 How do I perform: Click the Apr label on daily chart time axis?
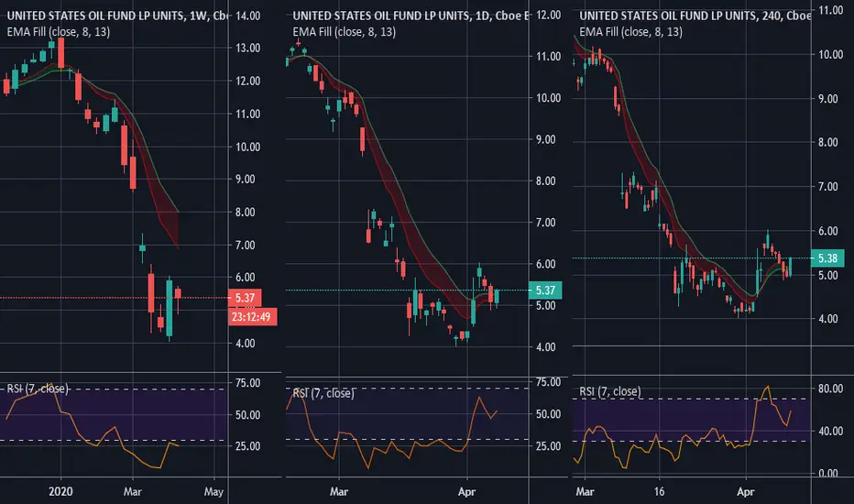pyautogui.click(x=466, y=491)
